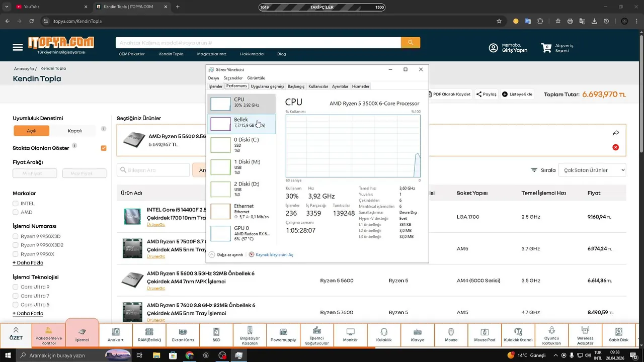Check the Ryzen 9 9950X3D2 filter
Viewport: 644px width, 362px height.
point(16,245)
